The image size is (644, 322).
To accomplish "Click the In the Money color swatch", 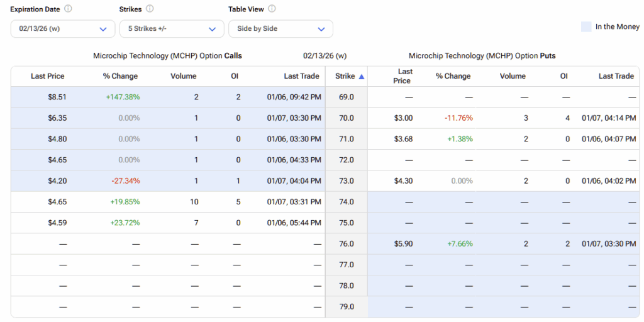I will pyautogui.click(x=586, y=27).
